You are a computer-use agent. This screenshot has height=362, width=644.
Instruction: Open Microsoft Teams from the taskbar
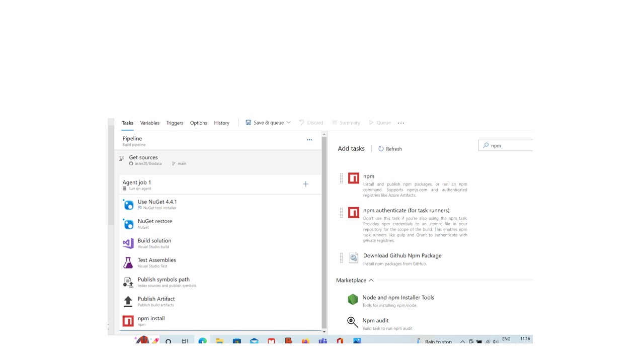pos(323,341)
